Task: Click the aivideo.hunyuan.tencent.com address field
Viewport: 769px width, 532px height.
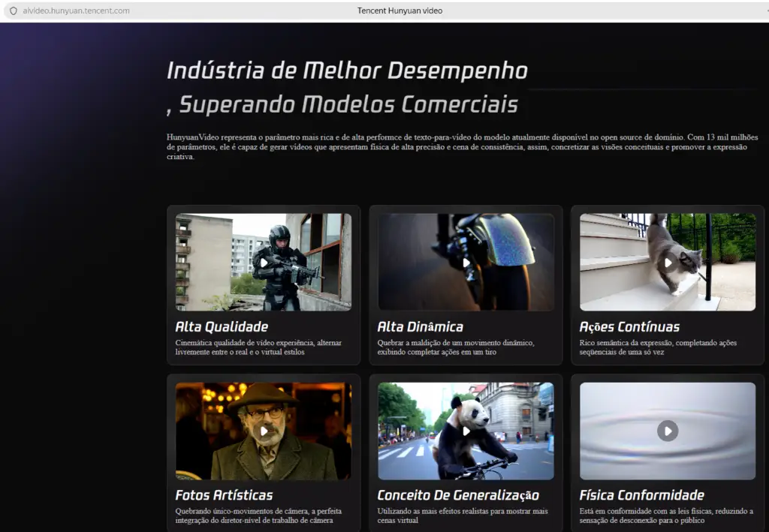Action: (x=77, y=11)
